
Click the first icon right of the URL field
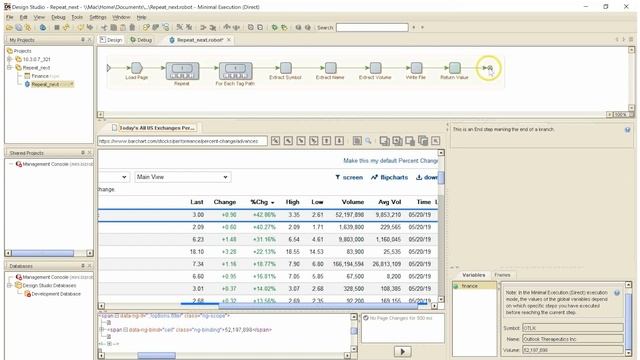coord(276,141)
